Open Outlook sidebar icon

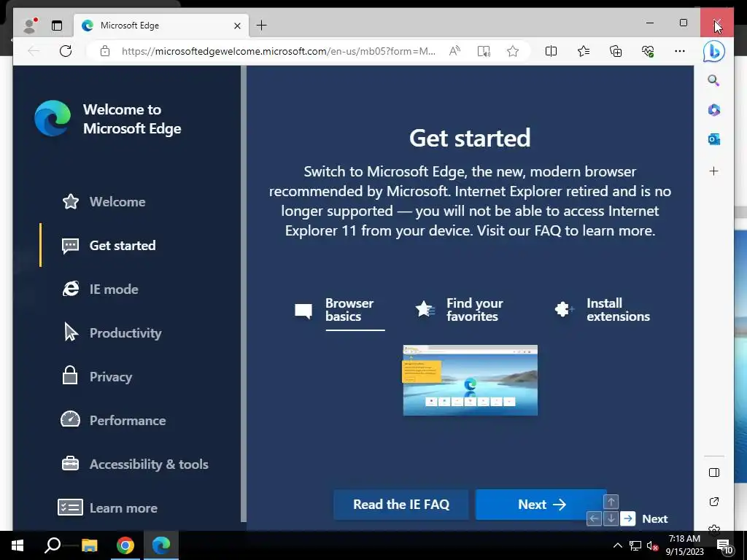click(x=713, y=139)
